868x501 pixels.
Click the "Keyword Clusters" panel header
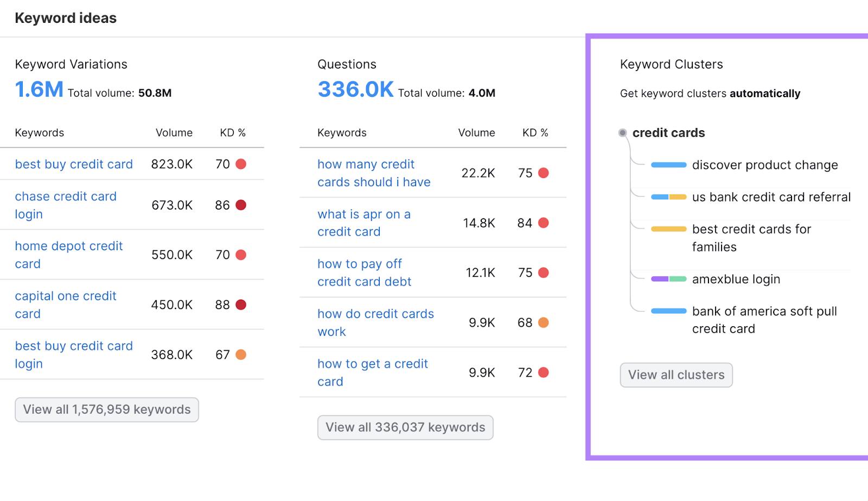tap(671, 64)
